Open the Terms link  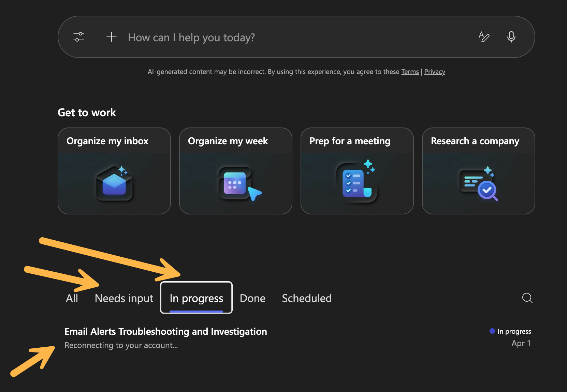tap(410, 72)
